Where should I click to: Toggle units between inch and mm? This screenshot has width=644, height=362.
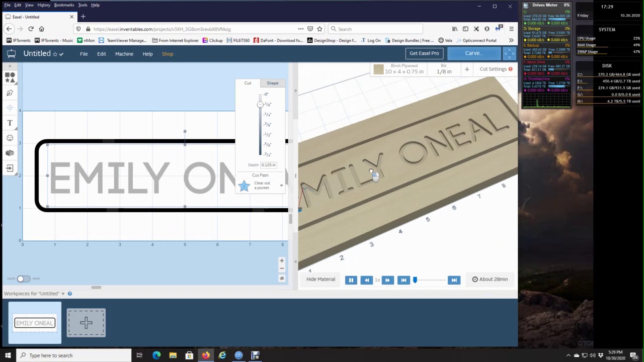point(23,279)
